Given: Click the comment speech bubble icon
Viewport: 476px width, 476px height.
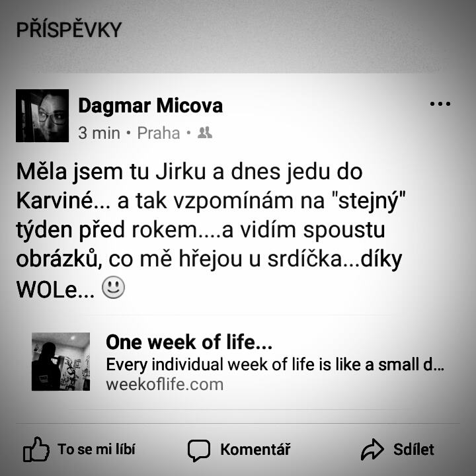Looking at the screenshot, I should pyautogui.click(x=199, y=450).
